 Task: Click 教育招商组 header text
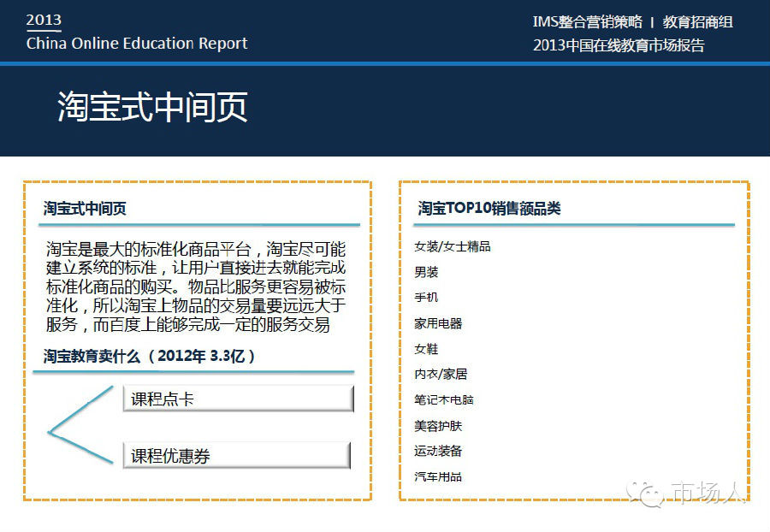pyautogui.click(x=698, y=22)
